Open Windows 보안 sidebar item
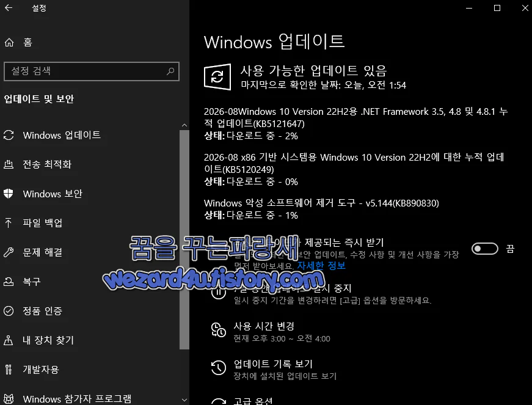Screen dimensions: 532x405 [90, 194]
